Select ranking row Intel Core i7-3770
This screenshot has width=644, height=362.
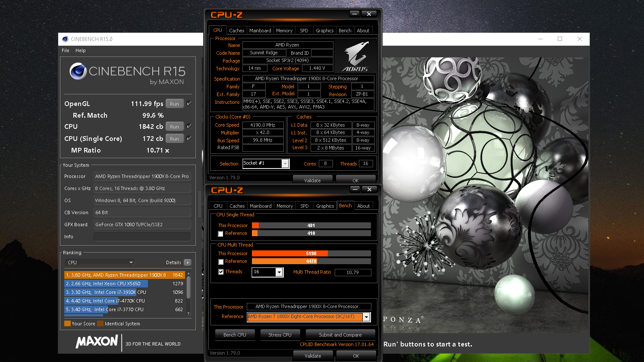point(125,309)
